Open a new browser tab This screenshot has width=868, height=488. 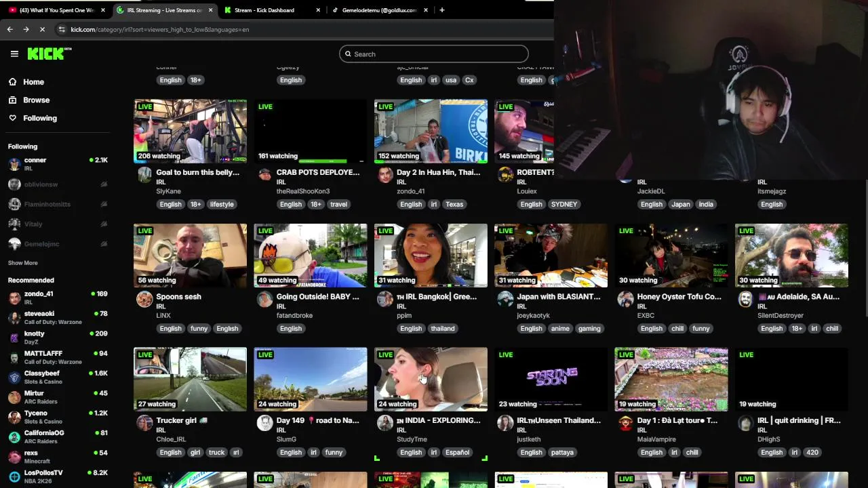tap(442, 10)
